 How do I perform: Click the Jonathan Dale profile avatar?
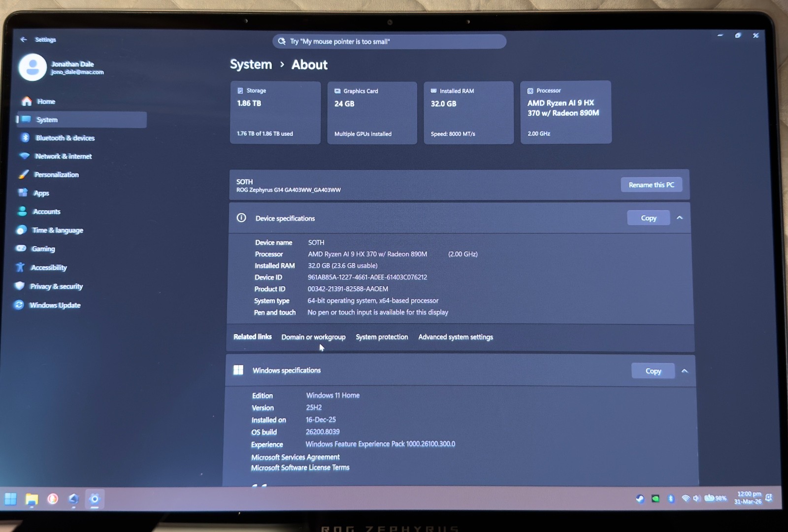click(33, 67)
